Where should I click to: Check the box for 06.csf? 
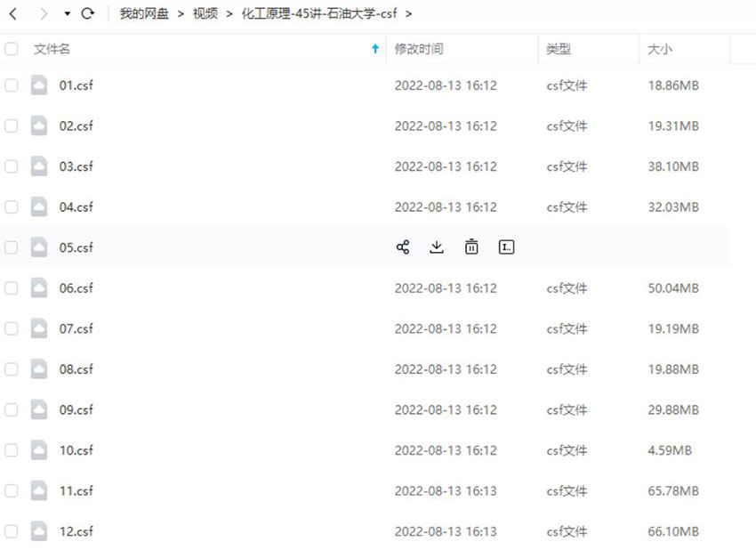pyautogui.click(x=11, y=288)
